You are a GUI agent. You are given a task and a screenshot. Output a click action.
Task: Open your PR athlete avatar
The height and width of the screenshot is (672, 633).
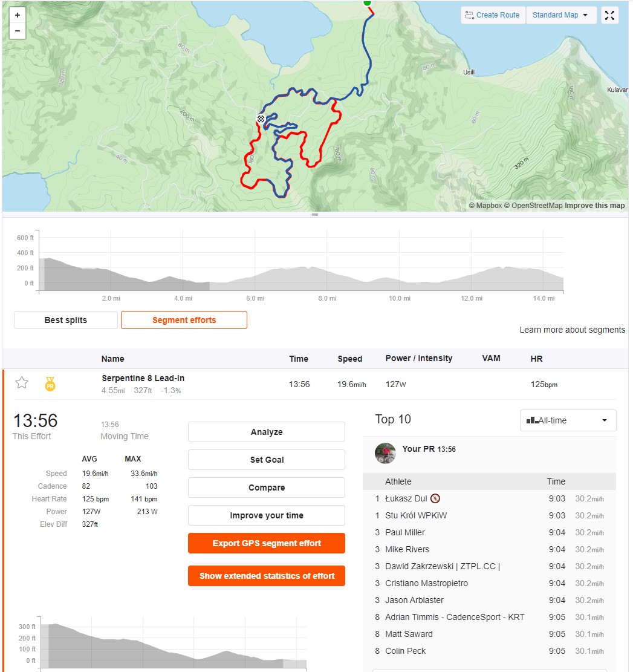coord(385,453)
